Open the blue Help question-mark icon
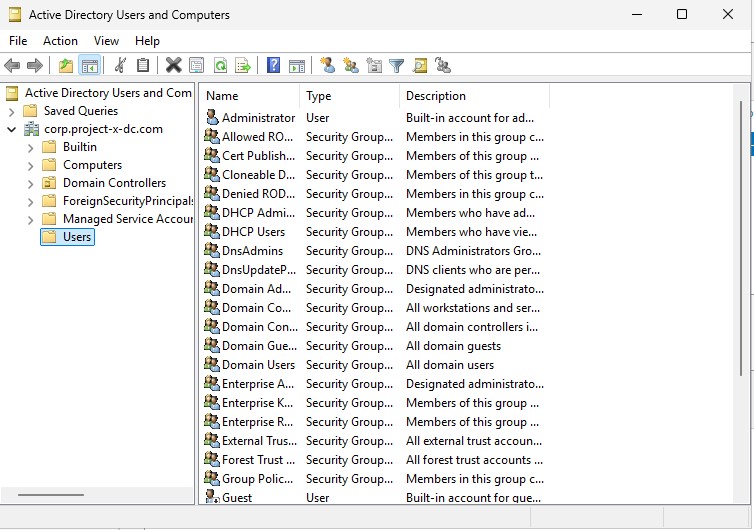Image resolution: width=754 pixels, height=530 pixels. [273, 66]
